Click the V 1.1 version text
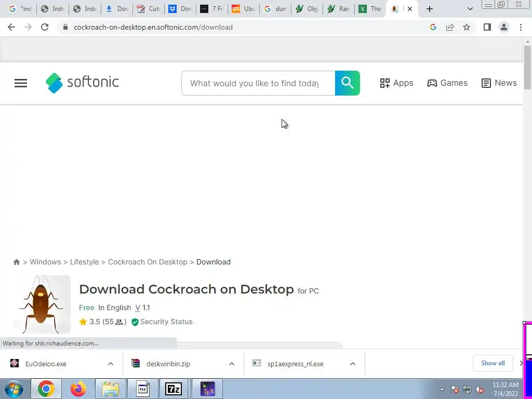The width and height of the screenshot is (532, 399). click(x=142, y=308)
